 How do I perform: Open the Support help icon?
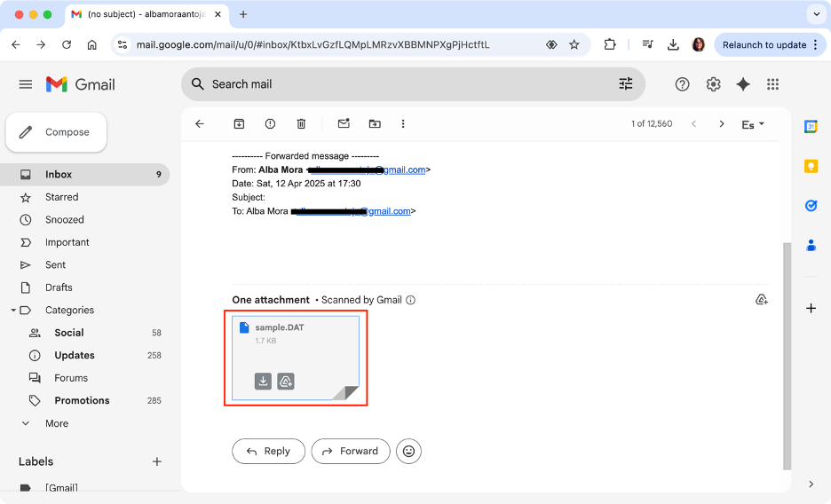(x=682, y=84)
